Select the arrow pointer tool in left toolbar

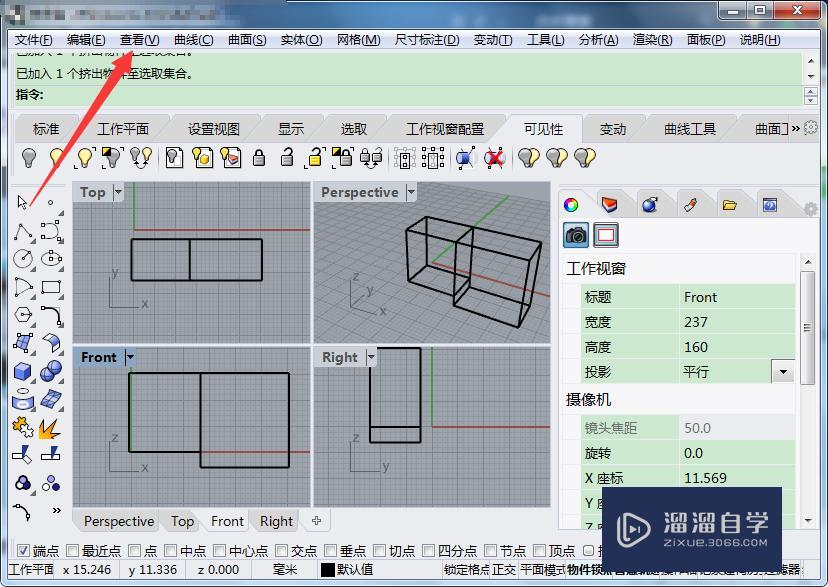pos(22,202)
